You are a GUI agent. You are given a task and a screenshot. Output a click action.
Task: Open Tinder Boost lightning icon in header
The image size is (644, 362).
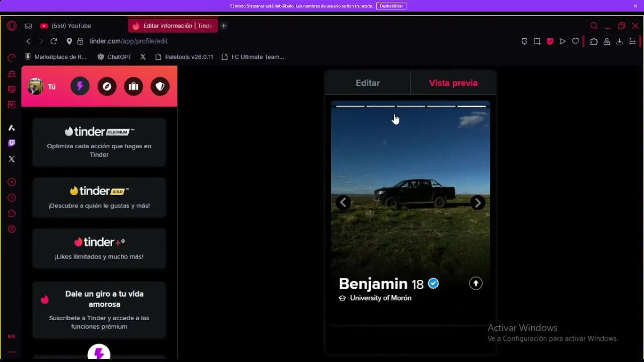(x=80, y=86)
